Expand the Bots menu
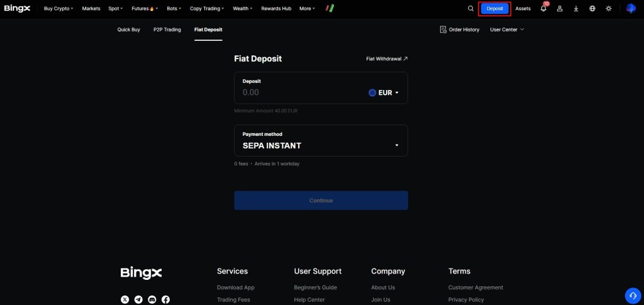Screen dimensions: 644x305 [174, 9]
